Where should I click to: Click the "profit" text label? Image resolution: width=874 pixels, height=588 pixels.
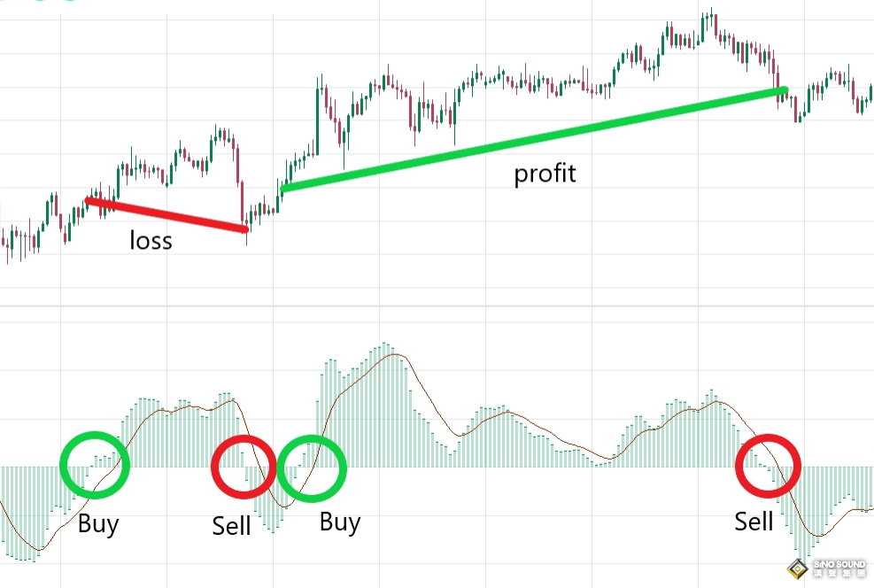[x=545, y=174]
